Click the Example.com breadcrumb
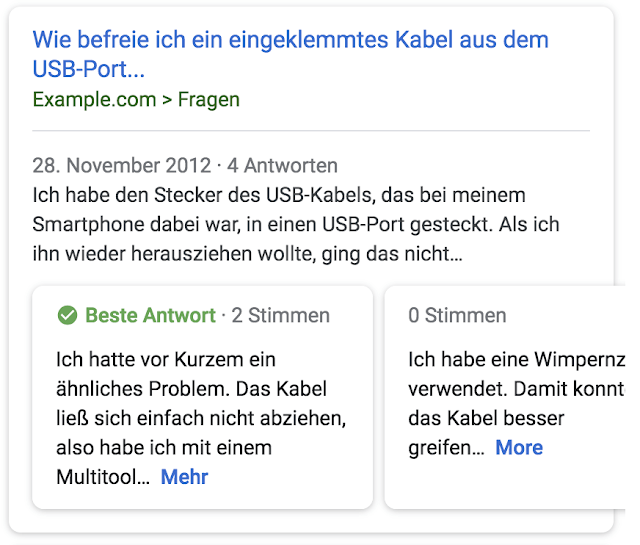 tap(94, 99)
